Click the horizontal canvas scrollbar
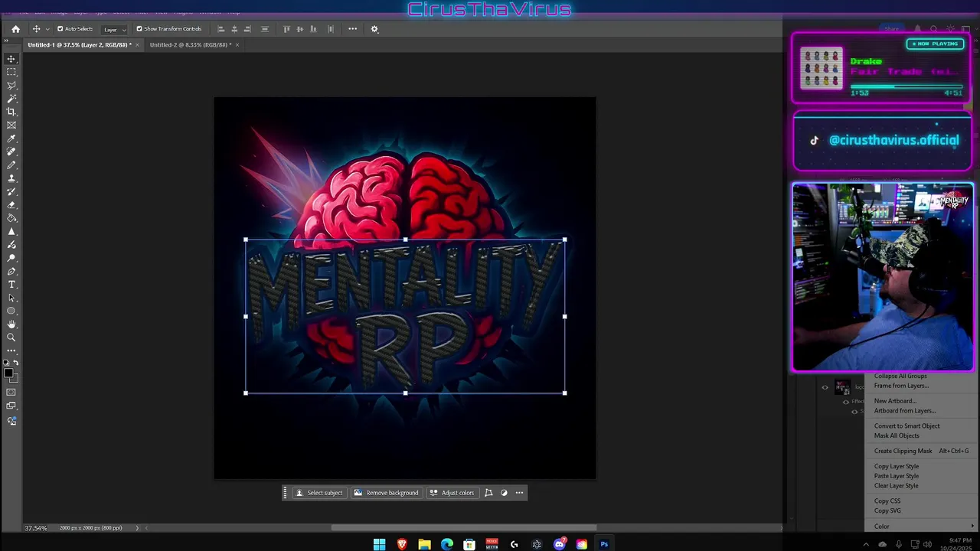 [x=463, y=528]
